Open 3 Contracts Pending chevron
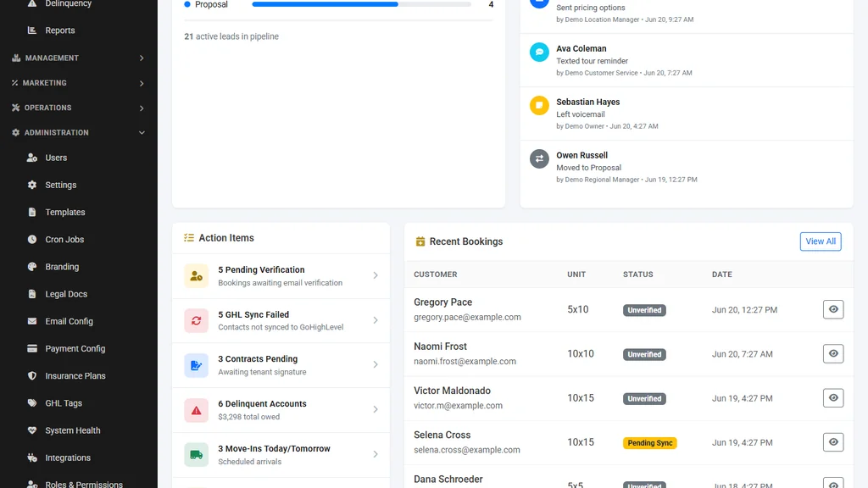The height and width of the screenshot is (488, 868). point(376,364)
